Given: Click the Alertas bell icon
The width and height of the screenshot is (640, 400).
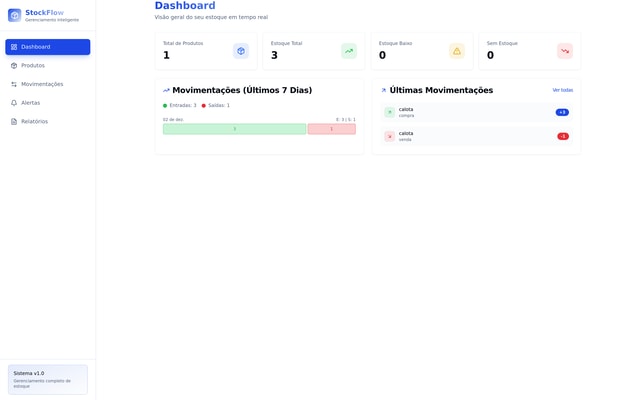Looking at the screenshot, I should tap(14, 103).
